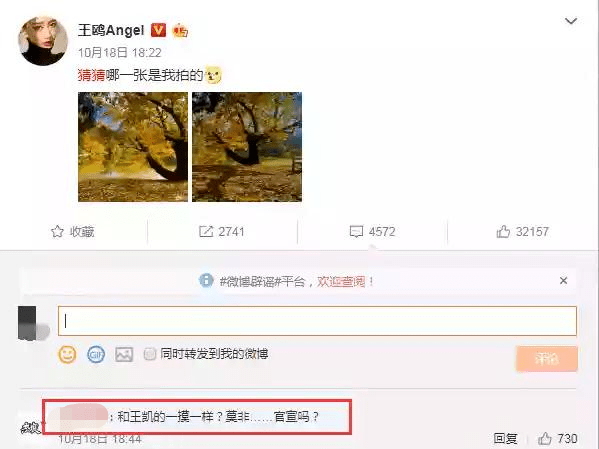Open the post options chevron menu
This screenshot has width=599, height=449.
(571, 21)
